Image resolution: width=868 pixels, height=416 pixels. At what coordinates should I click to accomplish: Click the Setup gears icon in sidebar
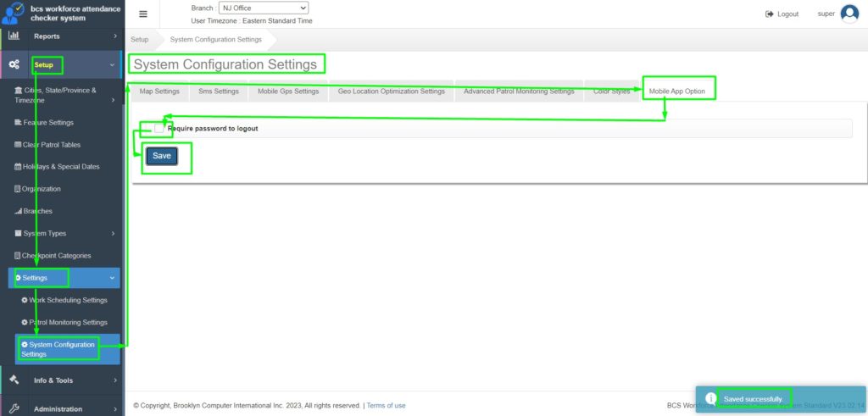point(14,64)
